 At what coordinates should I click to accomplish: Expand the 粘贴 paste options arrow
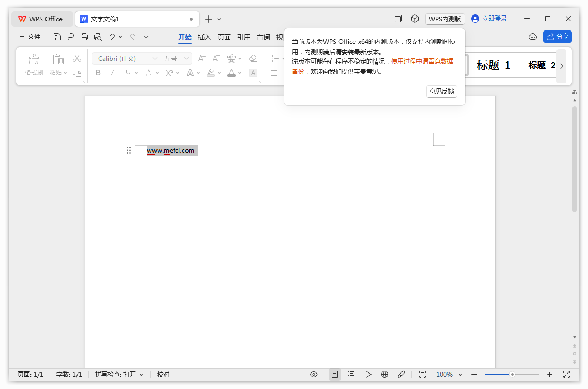coord(65,73)
